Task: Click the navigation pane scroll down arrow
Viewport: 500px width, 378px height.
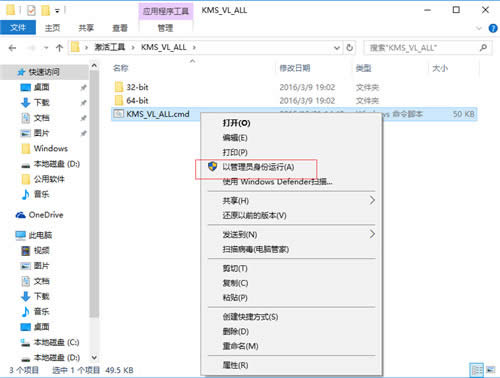Action: point(94,358)
